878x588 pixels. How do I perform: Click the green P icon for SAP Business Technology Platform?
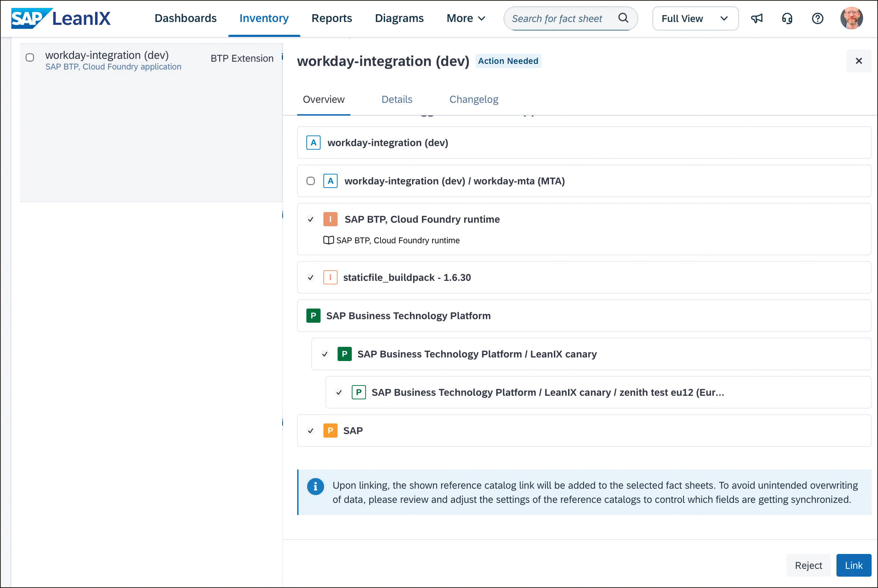313,315
